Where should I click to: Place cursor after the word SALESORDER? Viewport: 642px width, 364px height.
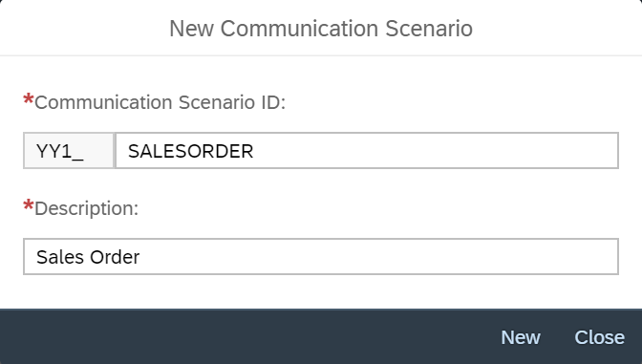[x=255, y=152]
